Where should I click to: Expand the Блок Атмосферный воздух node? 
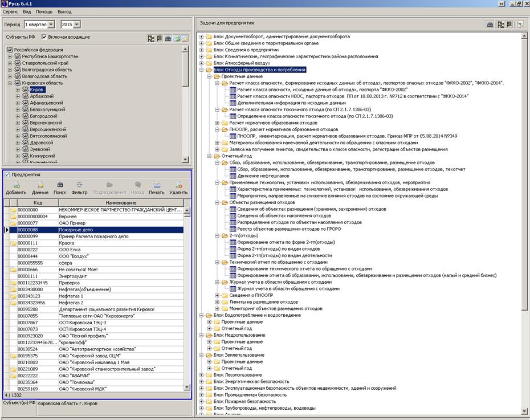pos(202,63)
